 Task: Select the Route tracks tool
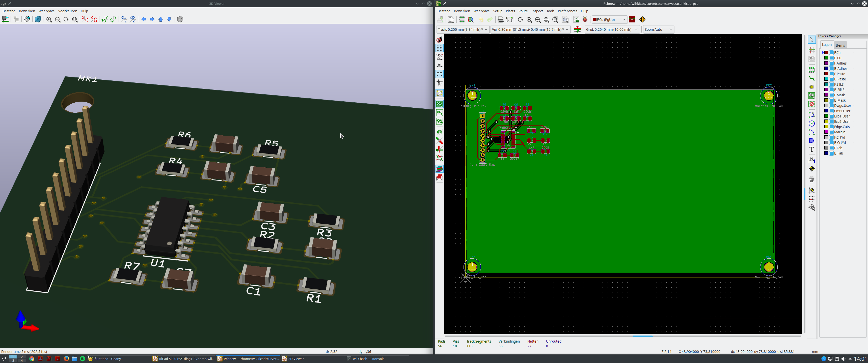click(812, 78)
